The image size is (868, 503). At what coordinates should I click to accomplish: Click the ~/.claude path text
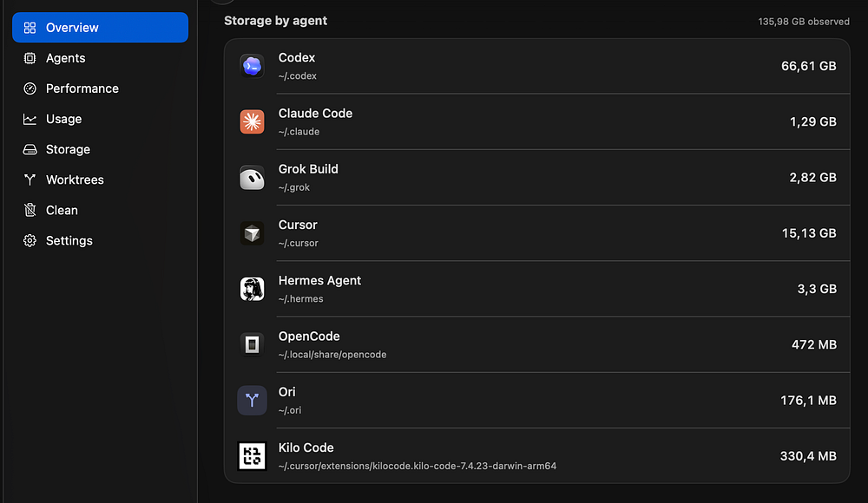pos(299,132)
